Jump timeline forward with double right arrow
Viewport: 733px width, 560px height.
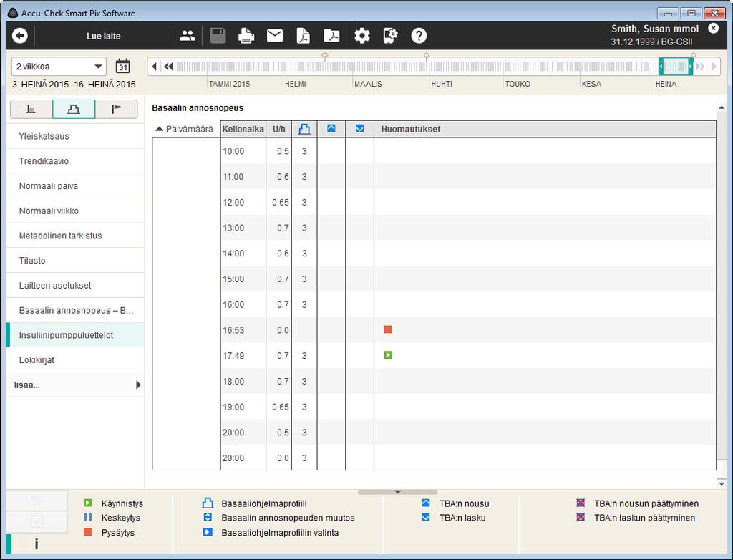click(700, 67)
